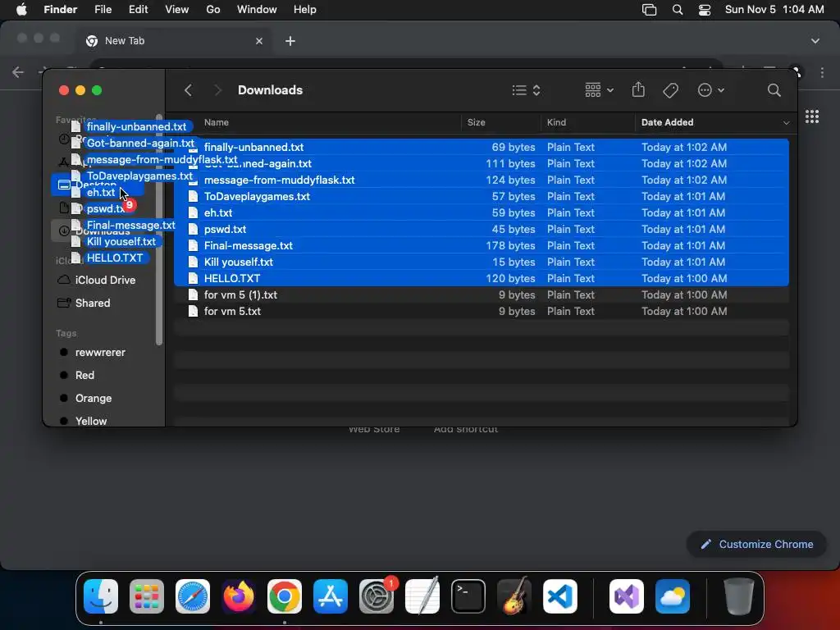This screenshot has height=630, width=840.
Task: Click the Stage Manager menu bar icon
Action: [650, 10]
